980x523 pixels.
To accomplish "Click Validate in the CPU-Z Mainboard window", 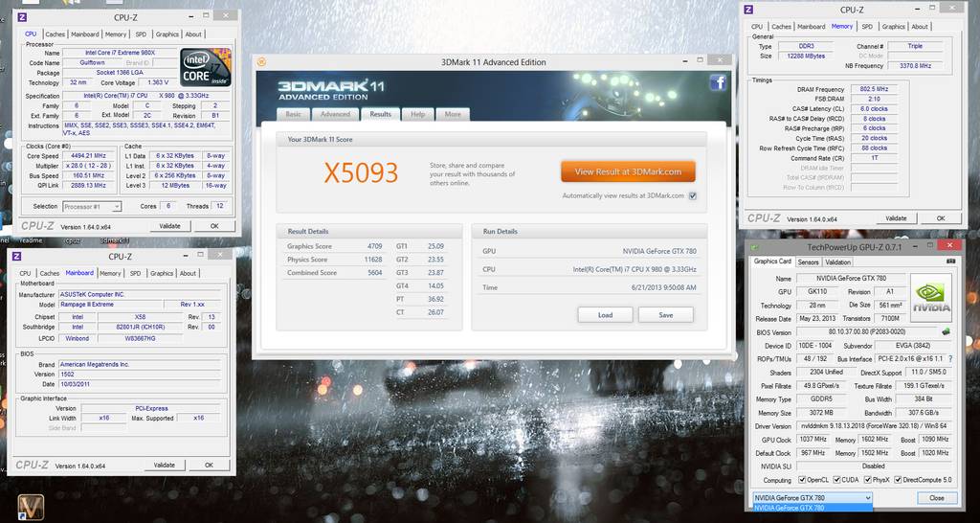I will coord(165,466).
